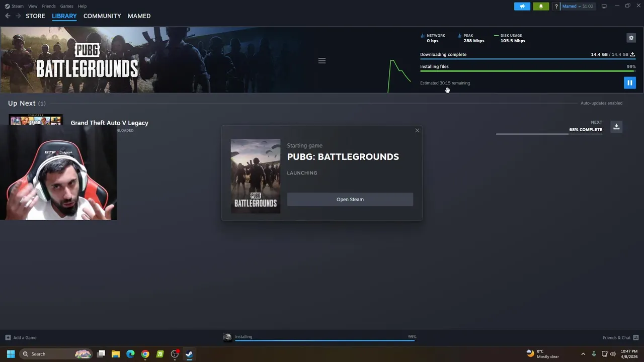The image size is (644, 362).
Task: Click the PUBG cover art in dialog
Action: [256, 176]
